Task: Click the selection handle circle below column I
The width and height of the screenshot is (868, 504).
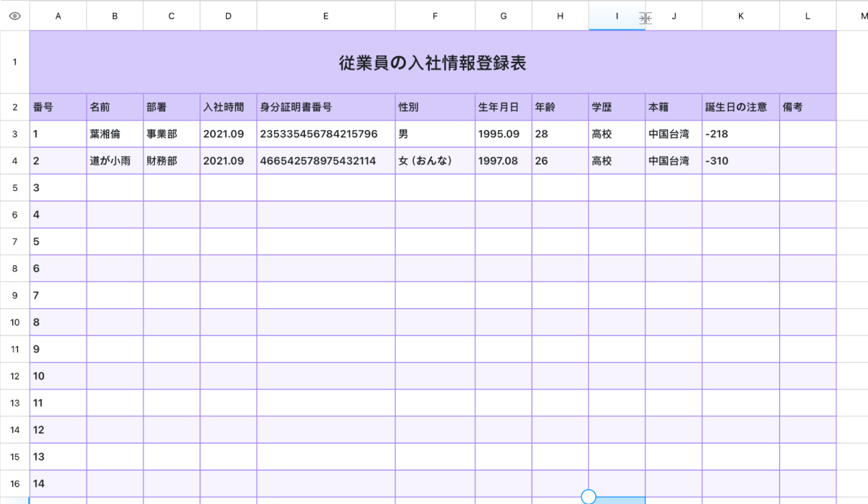Action: click(588, 497)
